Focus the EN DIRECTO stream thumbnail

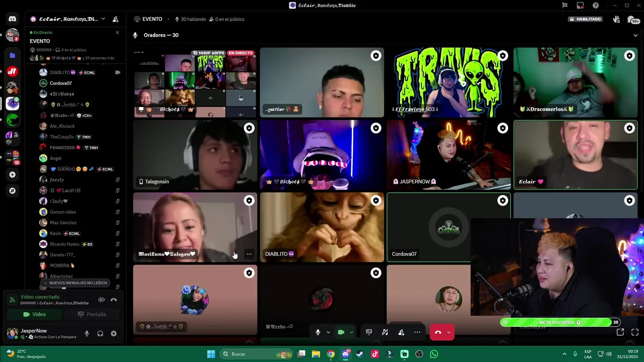click(x=195, y=82)
